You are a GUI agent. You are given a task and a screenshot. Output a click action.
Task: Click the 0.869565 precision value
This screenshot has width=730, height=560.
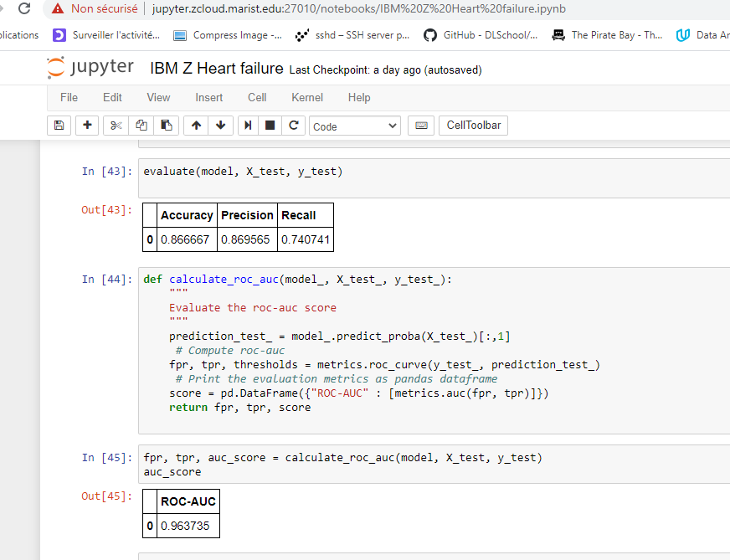245,239
